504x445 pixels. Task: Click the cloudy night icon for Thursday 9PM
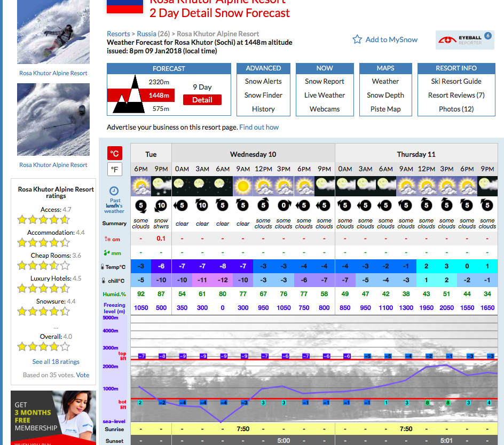point(487,186)
